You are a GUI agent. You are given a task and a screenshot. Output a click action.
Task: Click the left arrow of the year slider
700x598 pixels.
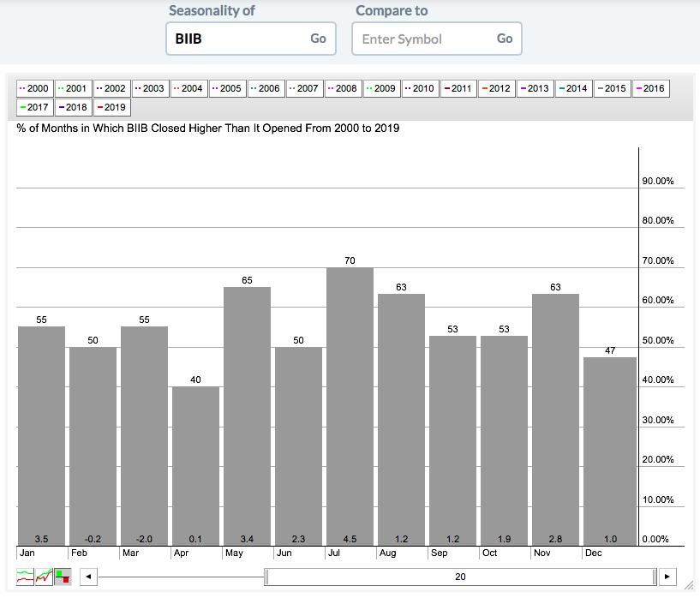pos(88,577)
